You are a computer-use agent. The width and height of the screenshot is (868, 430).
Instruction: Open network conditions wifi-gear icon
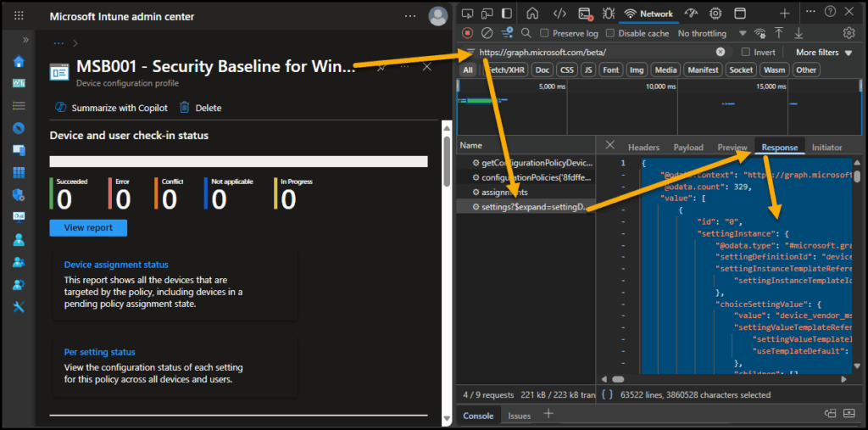click(760, 33)
